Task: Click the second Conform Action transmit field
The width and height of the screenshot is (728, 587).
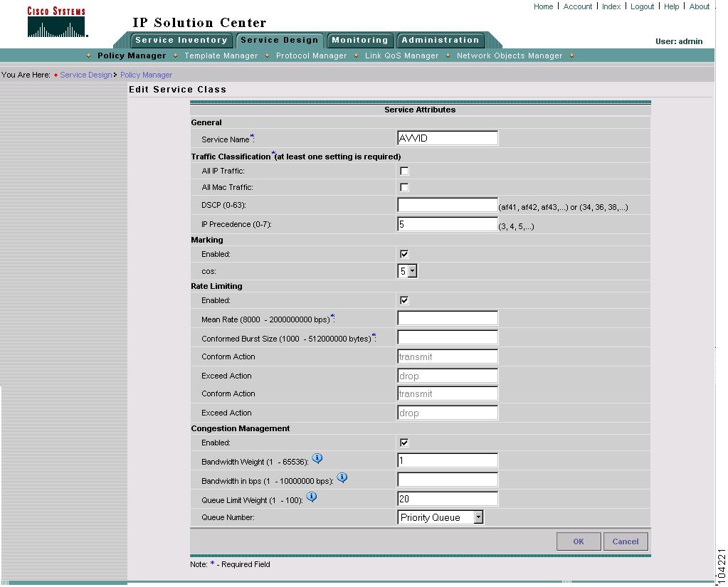Action: tap(448, 393)
